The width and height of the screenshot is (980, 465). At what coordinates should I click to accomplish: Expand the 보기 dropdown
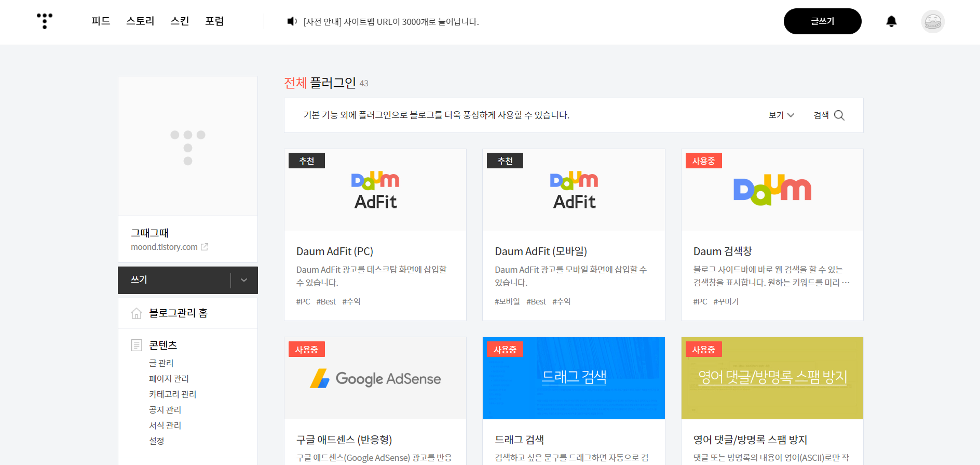pos(781,115)
